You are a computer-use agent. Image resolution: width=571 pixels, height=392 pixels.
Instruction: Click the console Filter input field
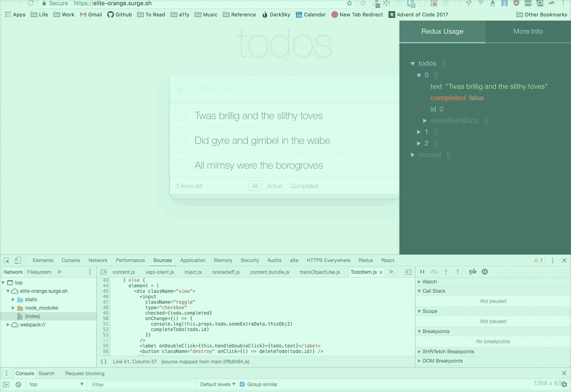[x=143, y=384]
